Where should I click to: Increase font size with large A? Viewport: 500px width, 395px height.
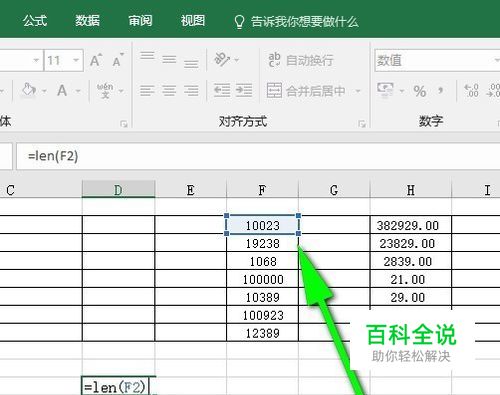click(x=96, y=60)
